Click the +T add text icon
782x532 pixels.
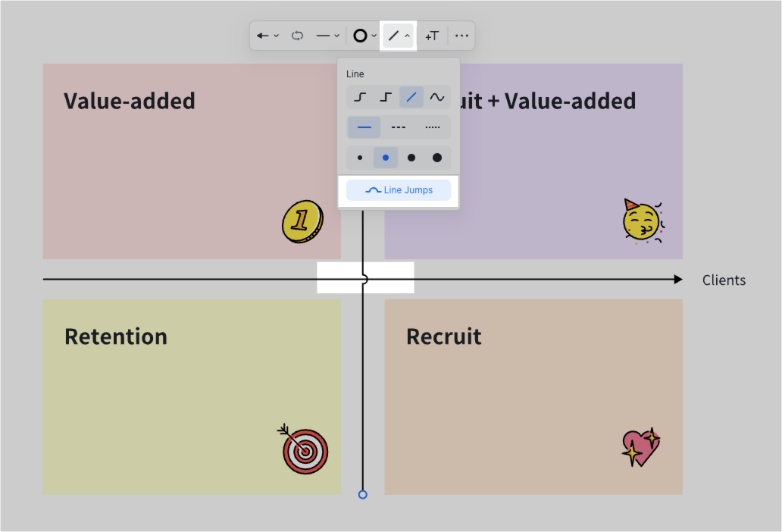[432, 35]
